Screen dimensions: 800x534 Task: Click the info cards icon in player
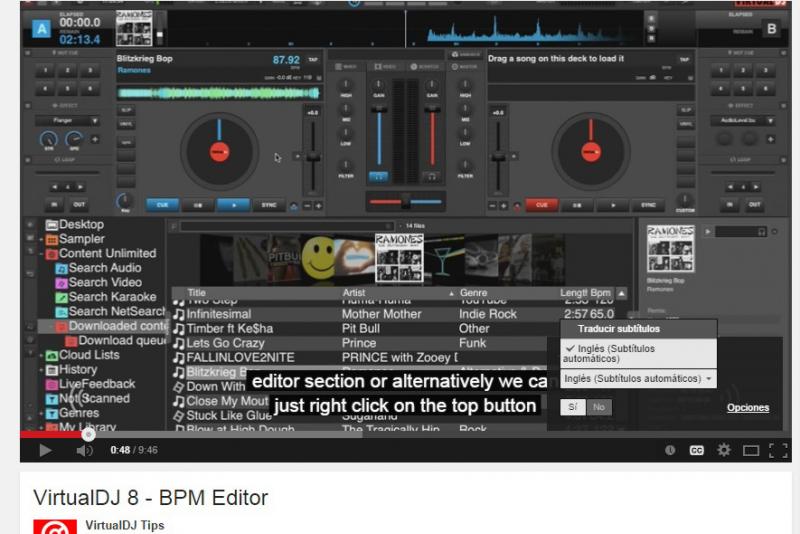pos(670,450)
